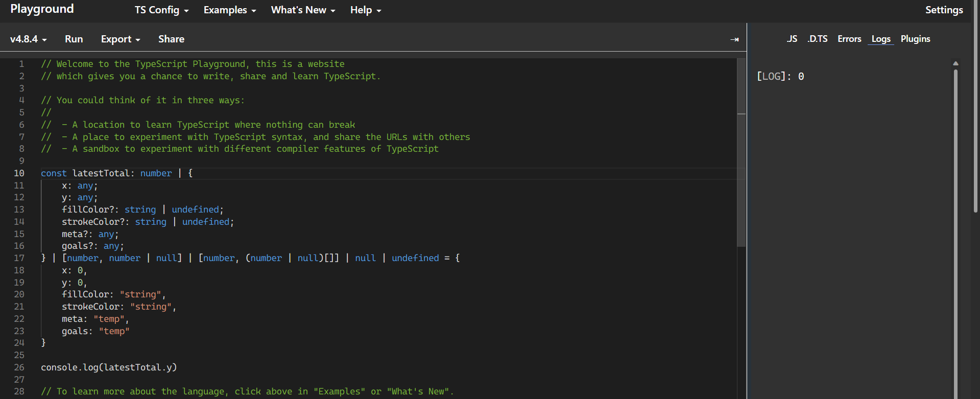980x399 pixels.
Task: Click the 'strokeColor: "string"' value line
Action: click(119, 307)
